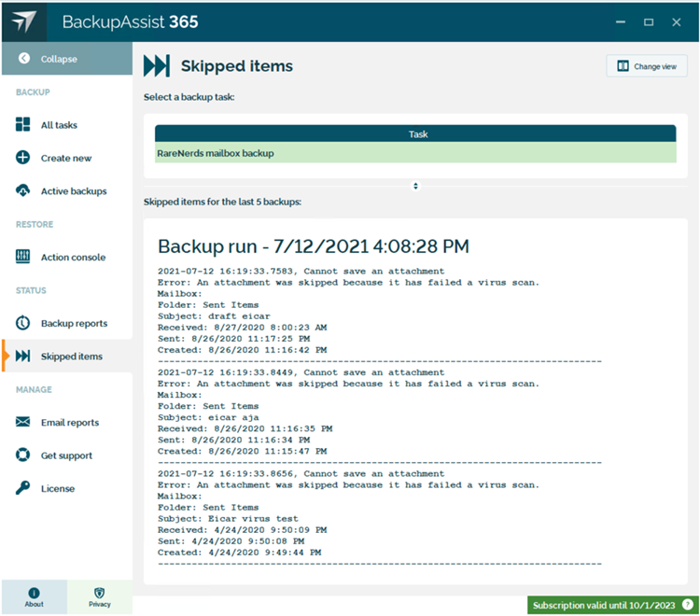Click the Collapse arrow icon
This screenshot has width=700, height=616.
(24, 59)
